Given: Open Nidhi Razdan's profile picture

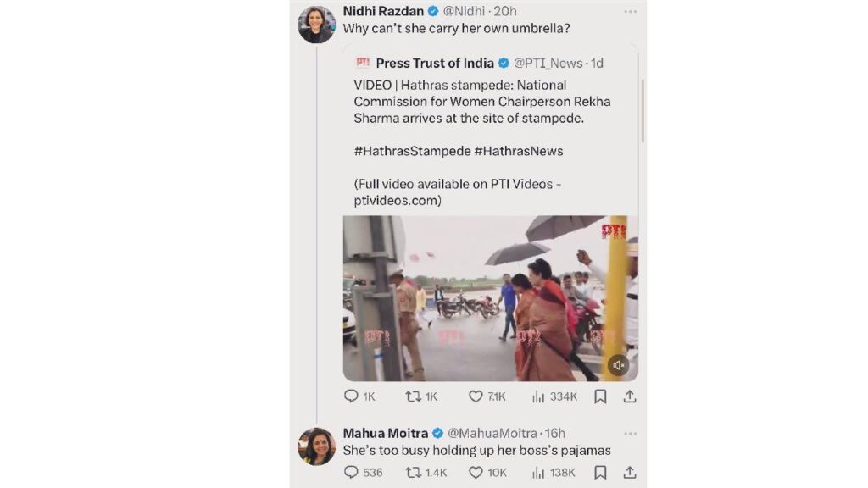Looking at the screenshot, I should pos(316,24).
